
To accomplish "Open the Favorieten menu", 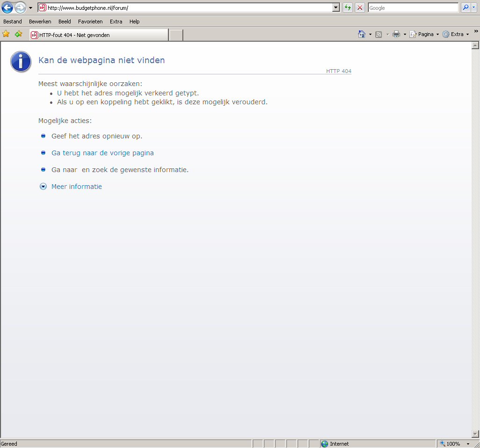I will tap(90, 22).
